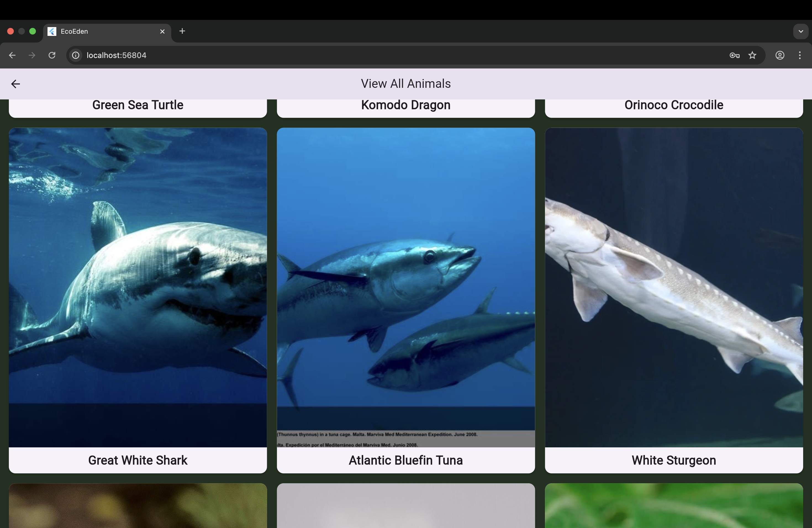The image size is (812, 528).
Task: Click the app back arrow icon
Action: pyautogui.click(x=16, y=84)
